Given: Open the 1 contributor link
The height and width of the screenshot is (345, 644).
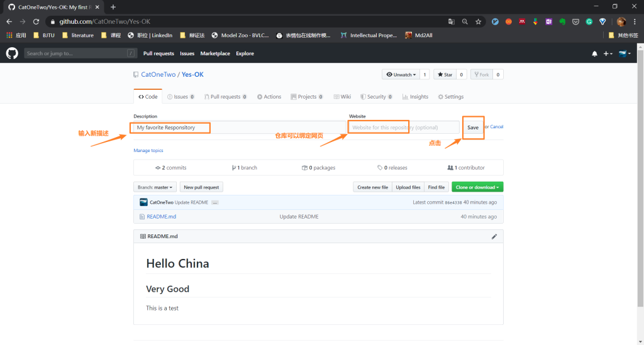Looking at the screenshot, I should pos(466,168).
